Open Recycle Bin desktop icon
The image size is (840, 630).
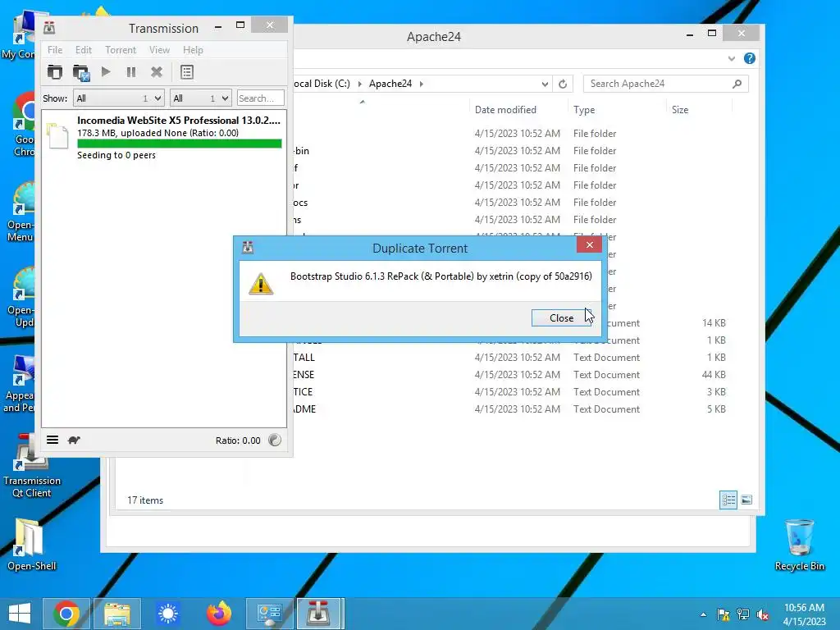799,545
